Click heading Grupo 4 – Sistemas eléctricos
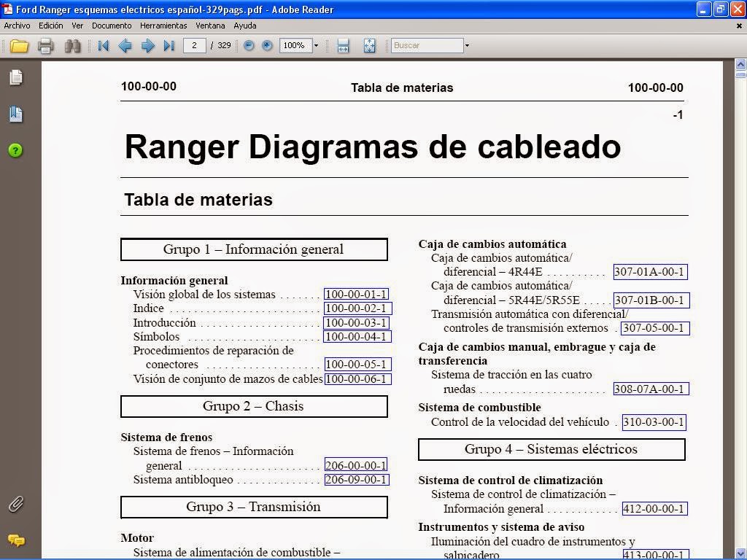The width and height of the screenshot is (747, 560). [551, 449]
